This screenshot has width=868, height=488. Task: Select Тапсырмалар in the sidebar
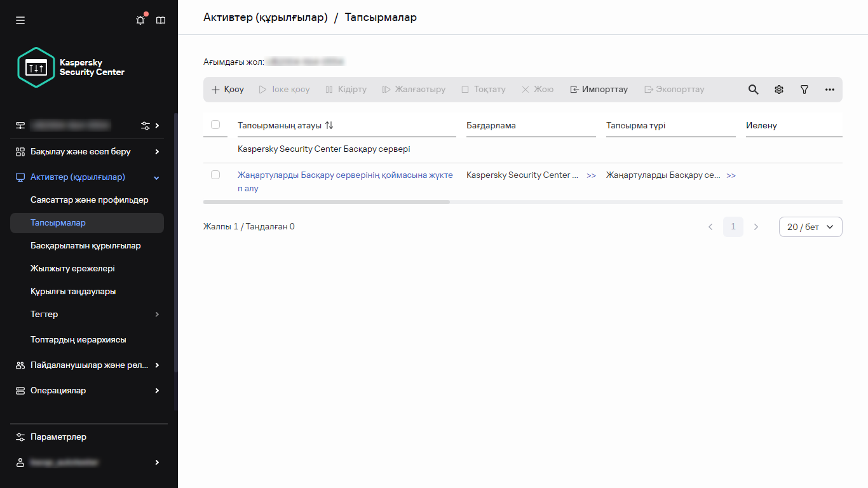(87, 223)
